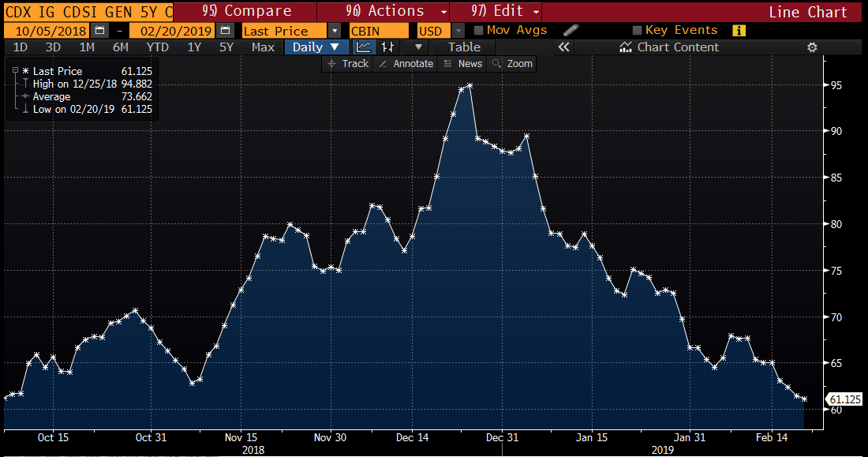Viewport: 868px width, 457px height.
Task: Click the Jan 31 x-axis label
Action: click(690, 437)
